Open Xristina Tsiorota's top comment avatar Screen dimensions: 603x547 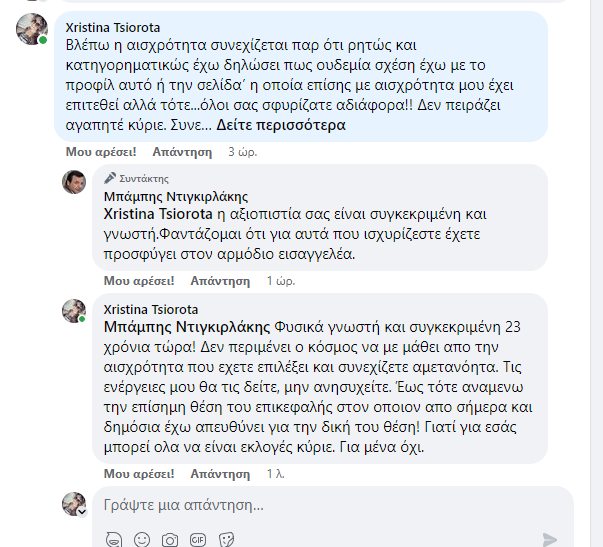pos(32,30)
